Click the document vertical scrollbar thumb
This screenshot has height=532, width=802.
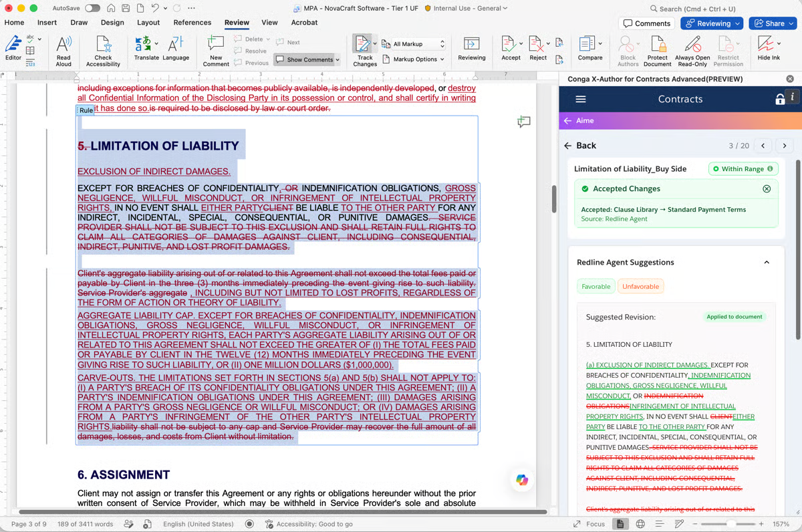553,198
